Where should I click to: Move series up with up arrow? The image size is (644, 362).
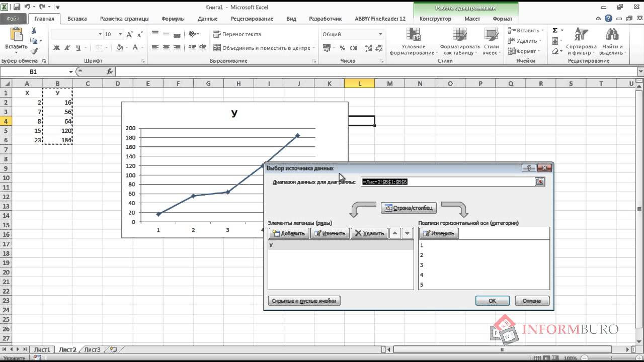[x=396, y=233]
